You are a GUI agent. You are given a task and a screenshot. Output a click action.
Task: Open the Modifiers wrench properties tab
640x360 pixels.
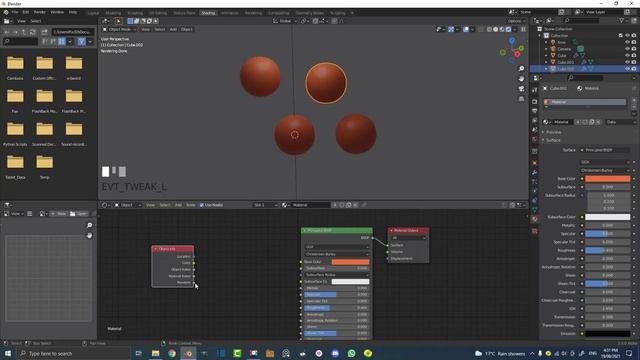point(535,173)
